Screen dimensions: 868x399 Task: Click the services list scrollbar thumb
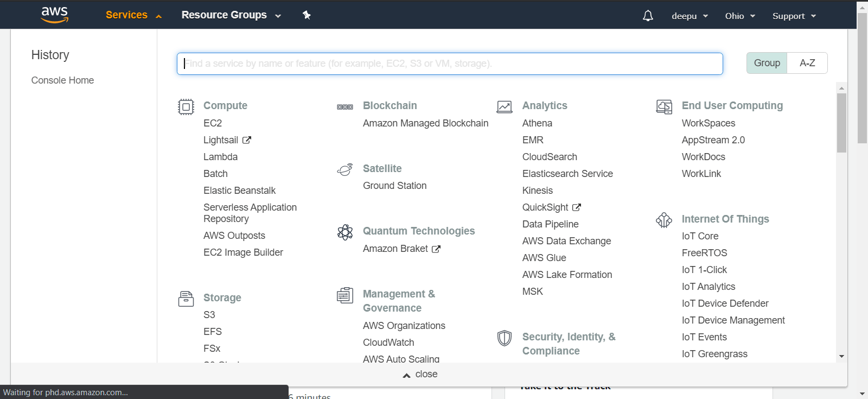coord(841,123)
